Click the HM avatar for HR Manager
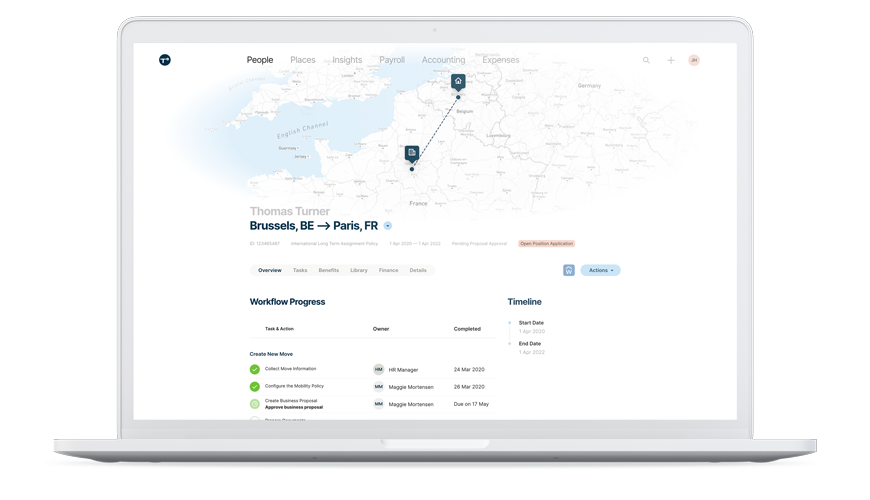 tap(378, 369)
